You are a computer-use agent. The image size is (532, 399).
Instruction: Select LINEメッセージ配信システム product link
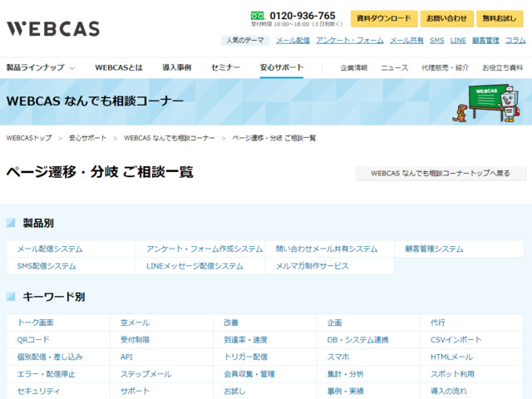click(195, 266)
